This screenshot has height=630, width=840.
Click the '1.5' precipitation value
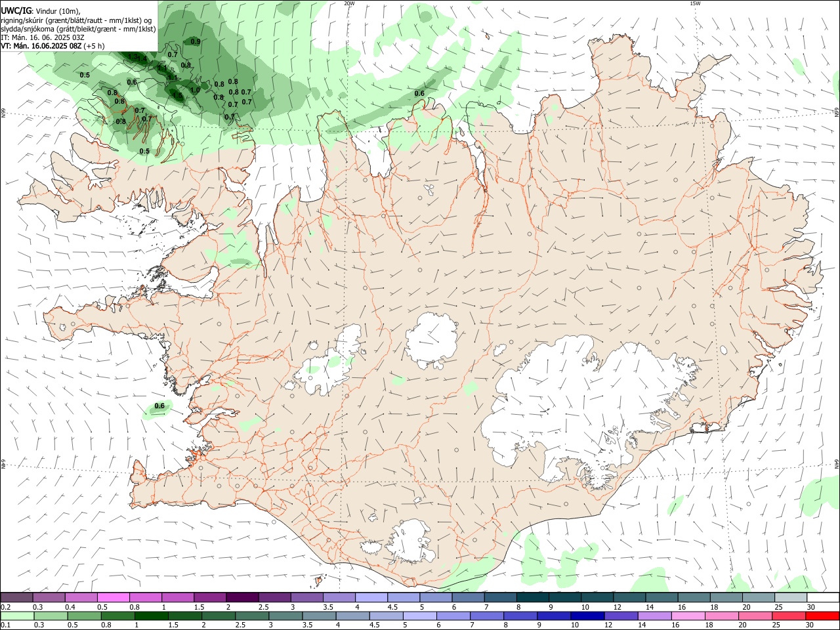click(x=178, y=94)
